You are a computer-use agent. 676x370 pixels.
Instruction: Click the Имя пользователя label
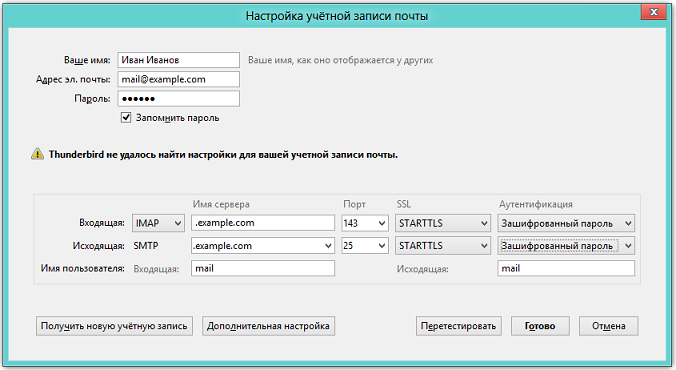coord(83,268)
